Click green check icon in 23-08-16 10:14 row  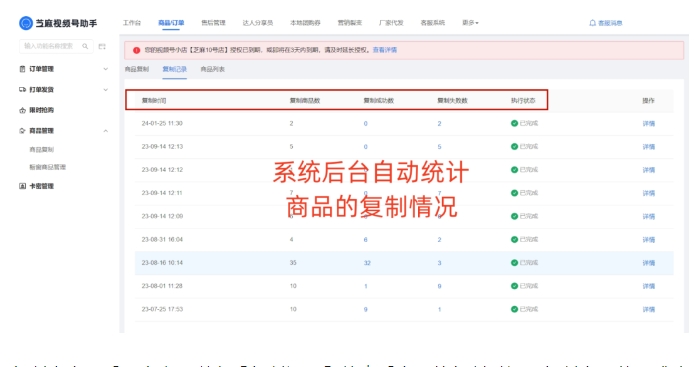coord(514,263)
